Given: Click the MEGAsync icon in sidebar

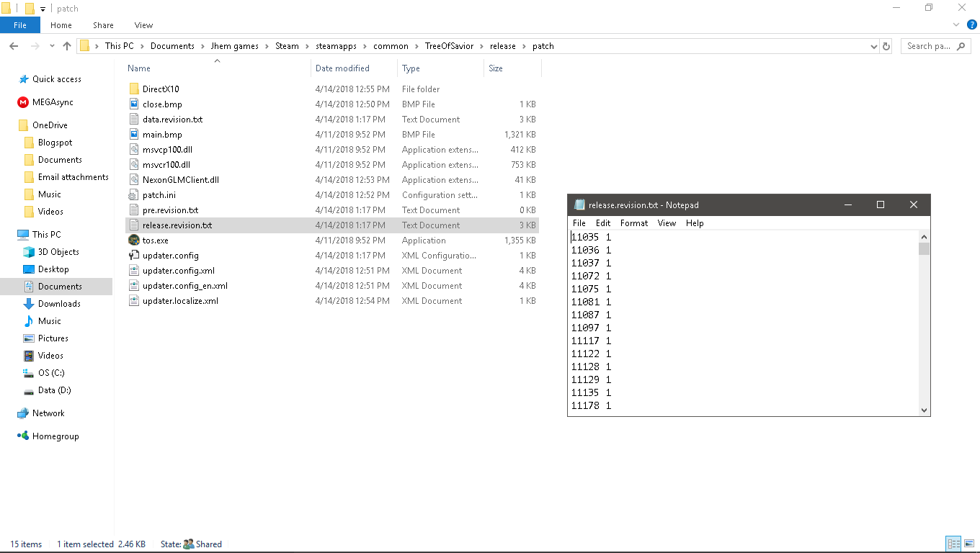Looking at the screenshot, I should 23,102.
